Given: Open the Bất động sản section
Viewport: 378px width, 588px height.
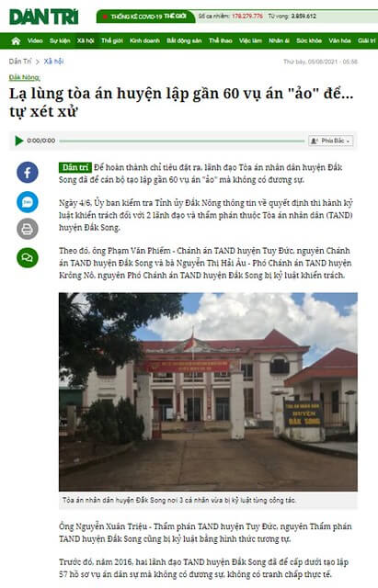Looking at the screenshot, I should pos(184,40).
